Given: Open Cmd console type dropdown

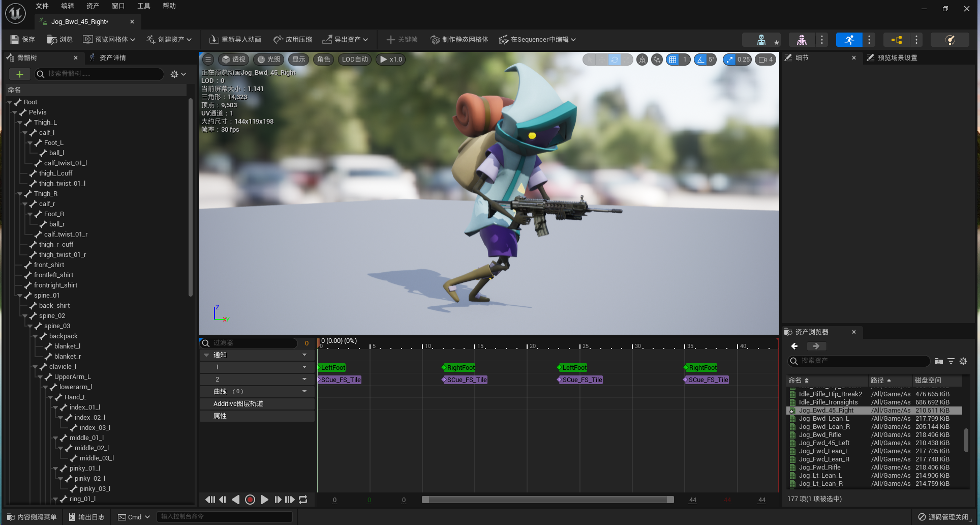Looking at the screenshot, I should (134, 517).
